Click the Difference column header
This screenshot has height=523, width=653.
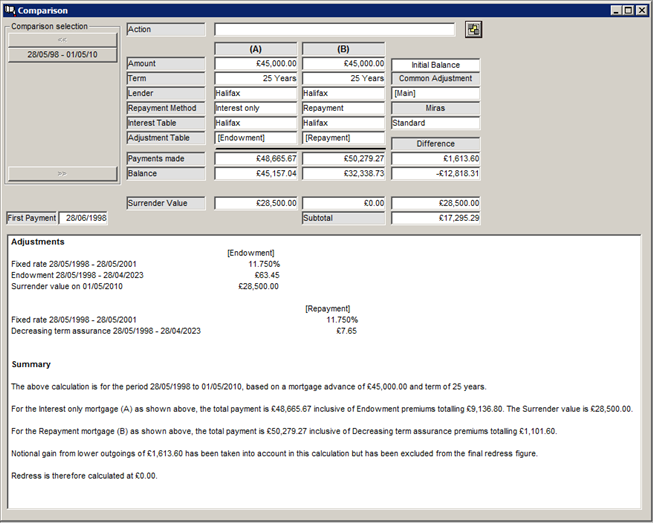(x=436, y=144)
